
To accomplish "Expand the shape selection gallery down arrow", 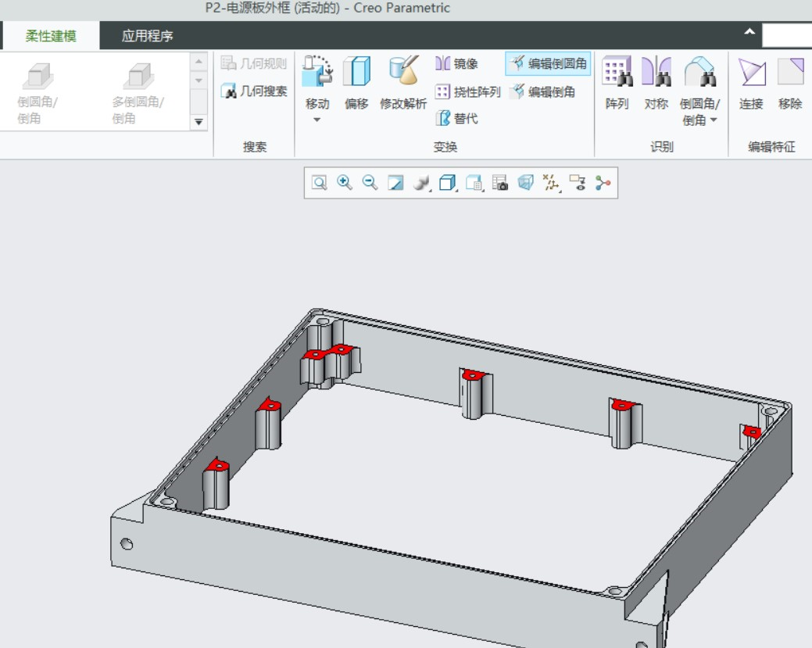I will click(199, 122).
